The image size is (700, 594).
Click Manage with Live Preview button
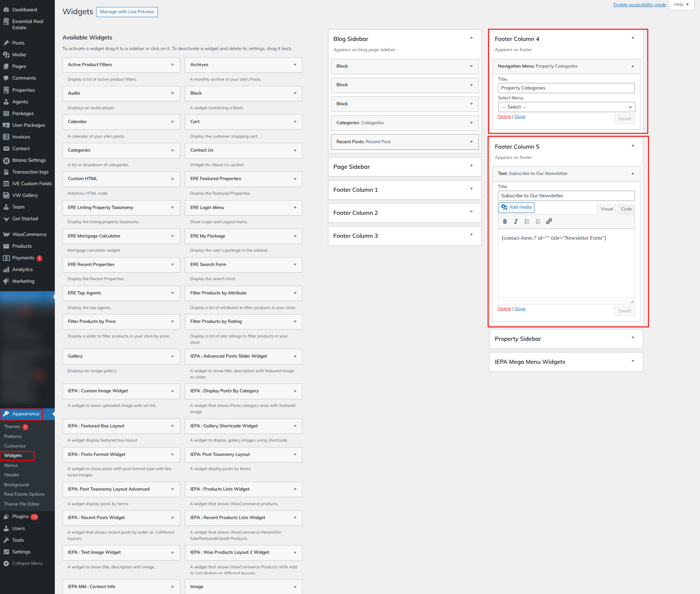click(x=127, y=12)
